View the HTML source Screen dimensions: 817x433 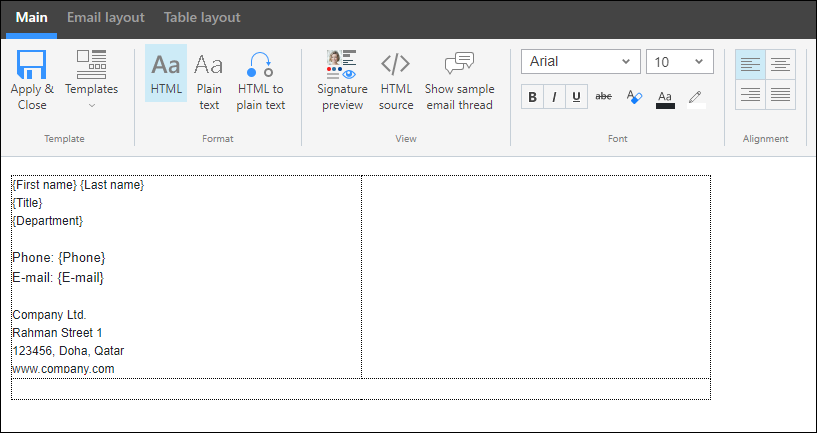[x=396, y=80]
